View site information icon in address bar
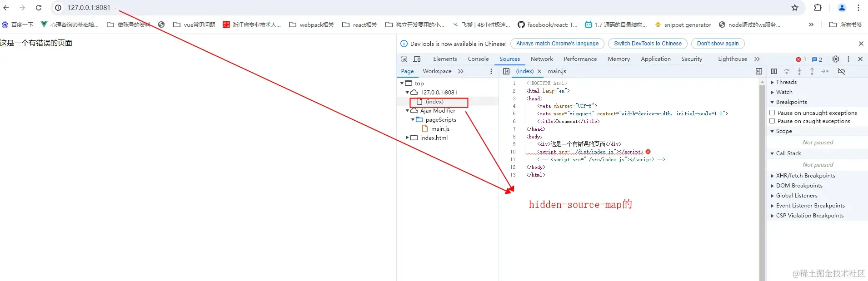Screen dimensions: 868x281 point(58,8)
